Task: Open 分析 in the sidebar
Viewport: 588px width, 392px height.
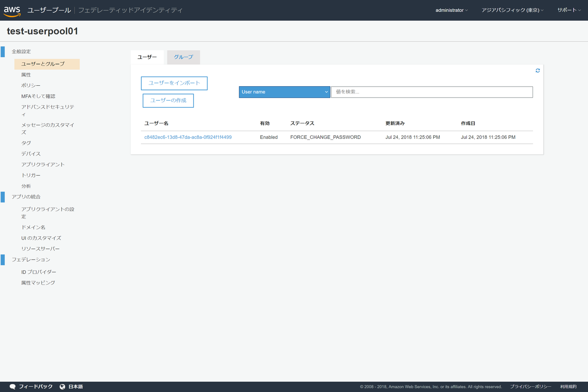Action: [x=26, y=186]
